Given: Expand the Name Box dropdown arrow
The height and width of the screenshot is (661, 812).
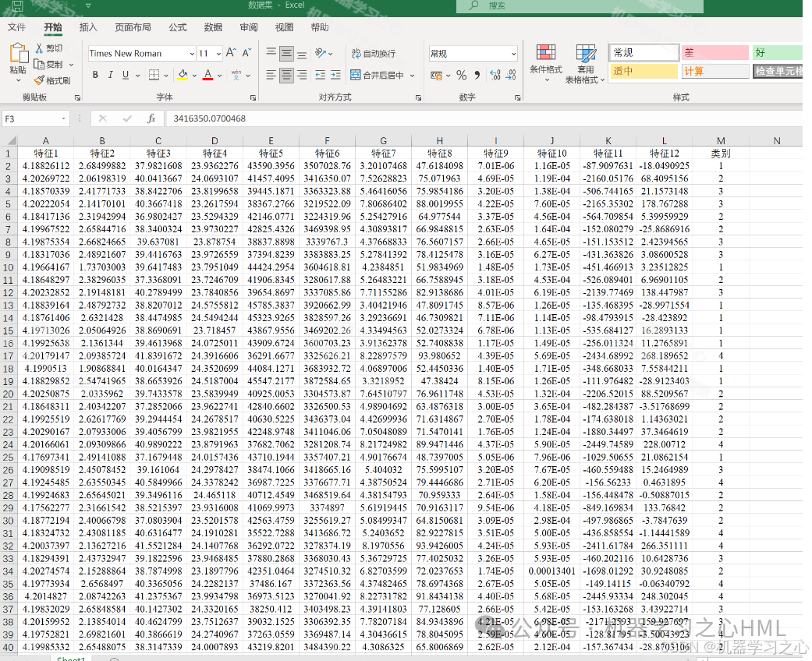Looking at the screenshot, I should click(64, 118).
